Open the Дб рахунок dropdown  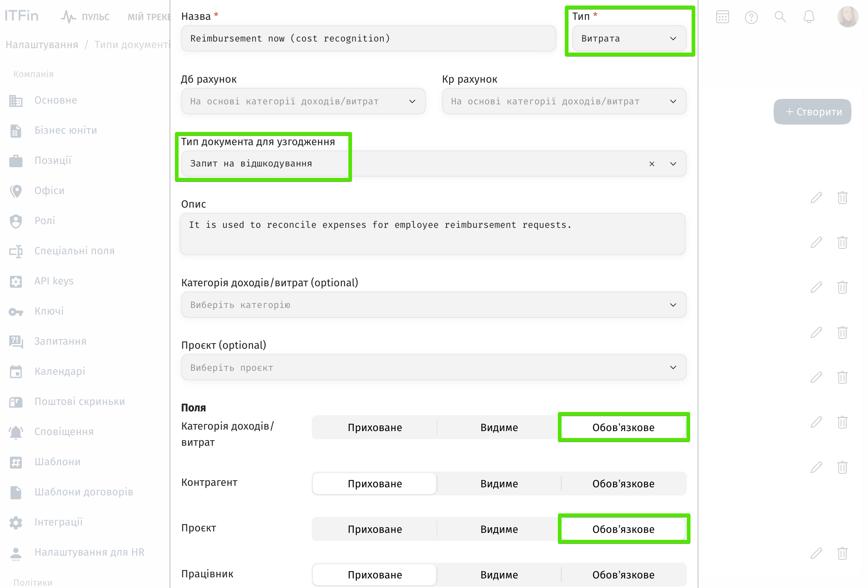[x=303, y=101]
